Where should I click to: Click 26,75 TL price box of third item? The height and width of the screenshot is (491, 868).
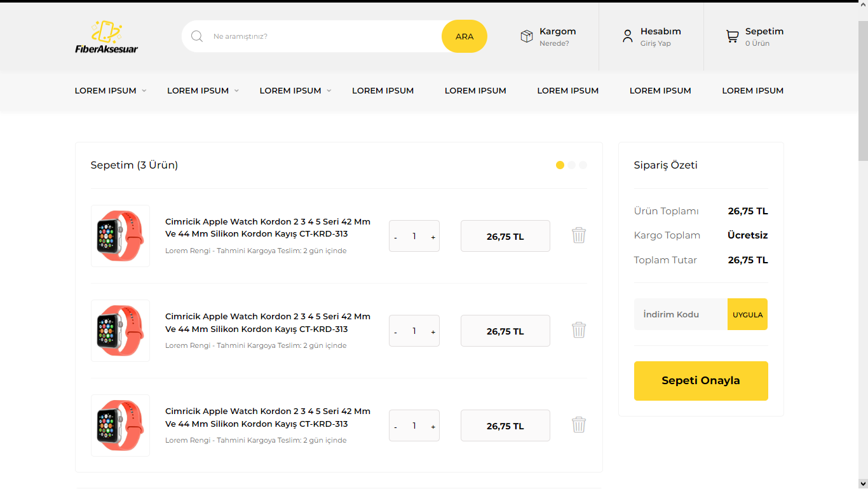pyautogui.click(x=505, y=425)
